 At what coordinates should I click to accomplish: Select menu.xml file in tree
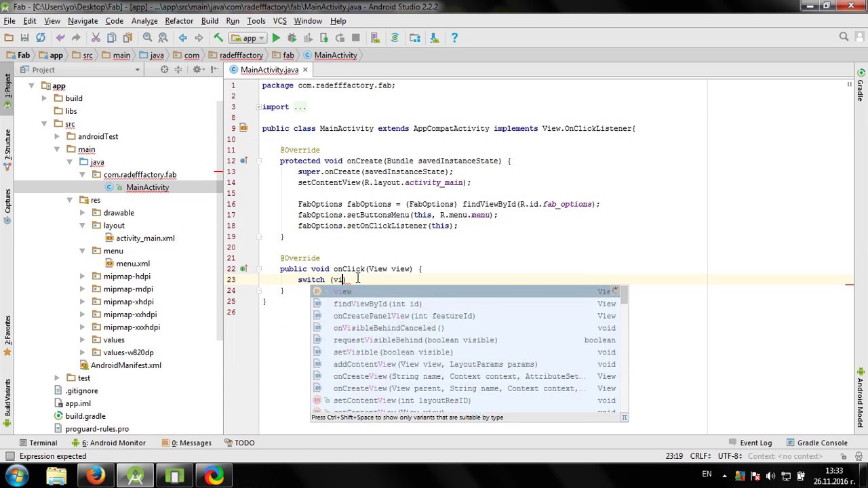click(127, 264)
